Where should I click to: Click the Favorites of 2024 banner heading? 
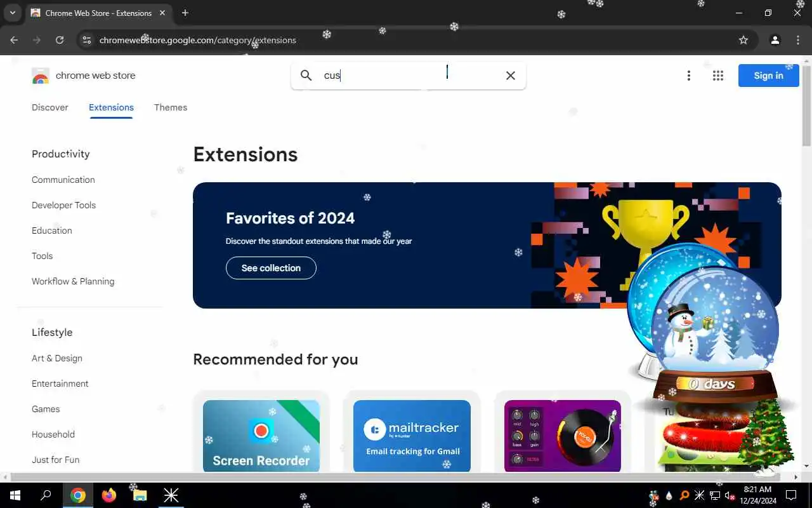tap(291, 218)
